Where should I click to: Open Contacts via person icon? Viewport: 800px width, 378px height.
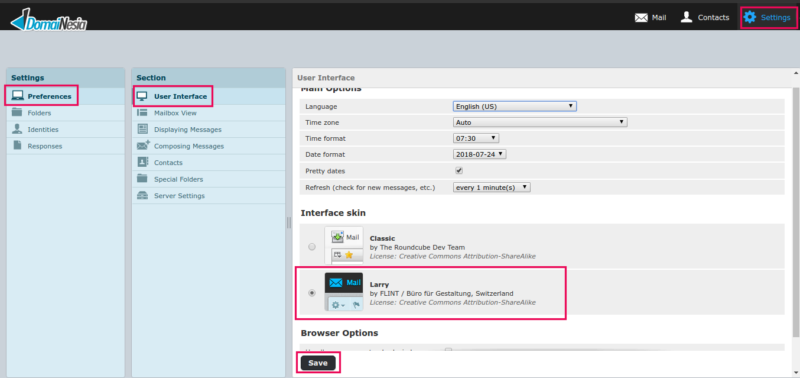[x=687, y=17]
